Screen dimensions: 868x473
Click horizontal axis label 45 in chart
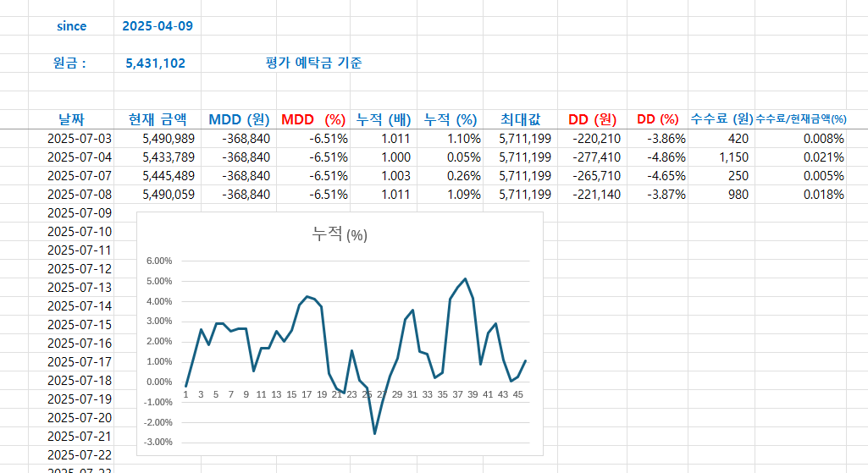click(517, 394)
